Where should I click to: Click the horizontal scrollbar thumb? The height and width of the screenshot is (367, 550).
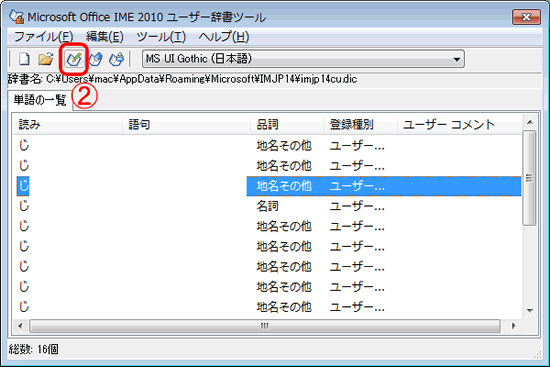(x=265, y=326)
